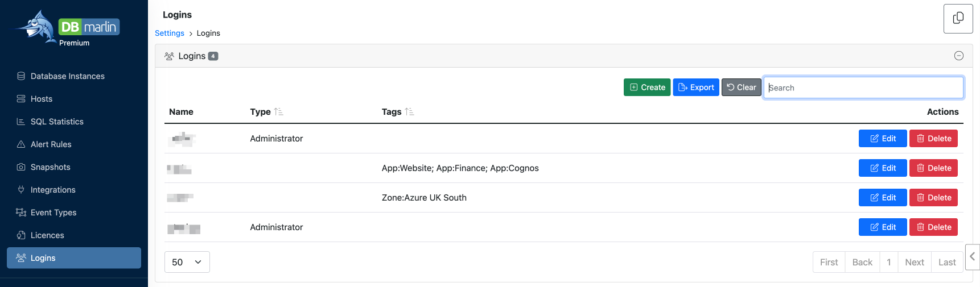Go to Next page
This screenshot has height=287, width=980.
pos(915,262)
